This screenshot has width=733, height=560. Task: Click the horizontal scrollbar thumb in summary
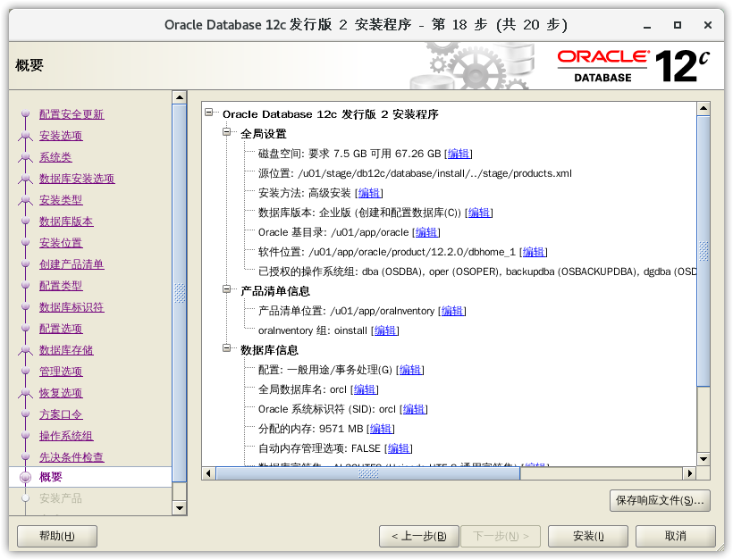point(369,473)
